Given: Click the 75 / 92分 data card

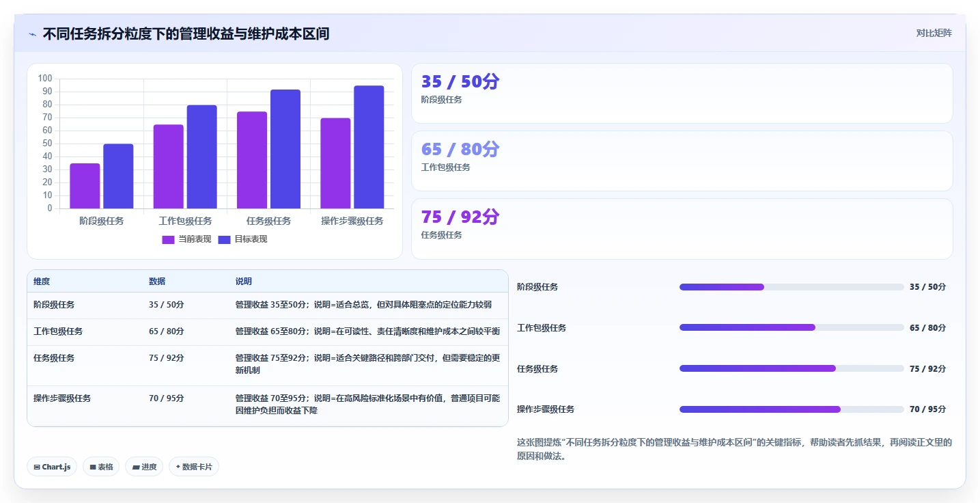Looking at the screenshot, I should click(682, 229).
